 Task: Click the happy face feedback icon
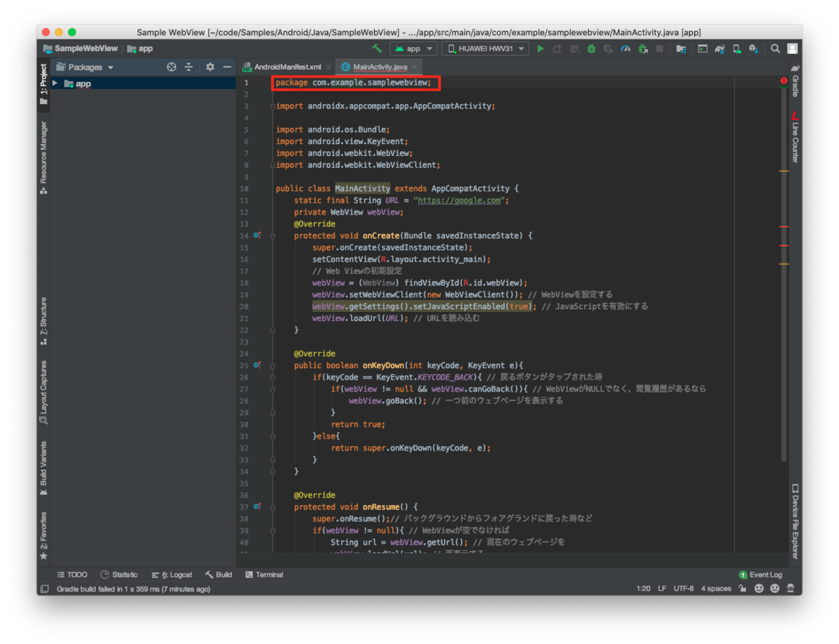tap(759, 589)
